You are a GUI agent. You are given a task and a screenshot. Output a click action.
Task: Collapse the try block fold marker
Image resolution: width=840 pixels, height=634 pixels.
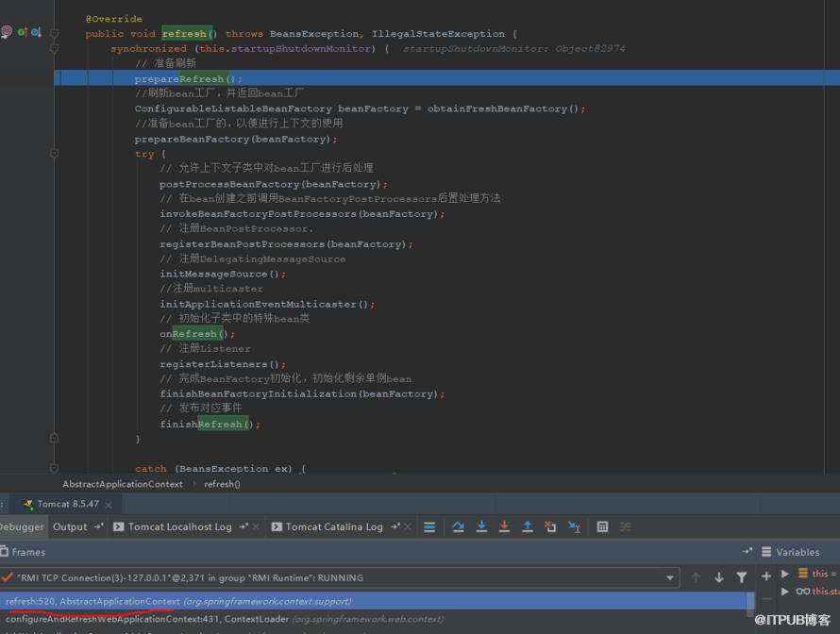pos(54,154)
